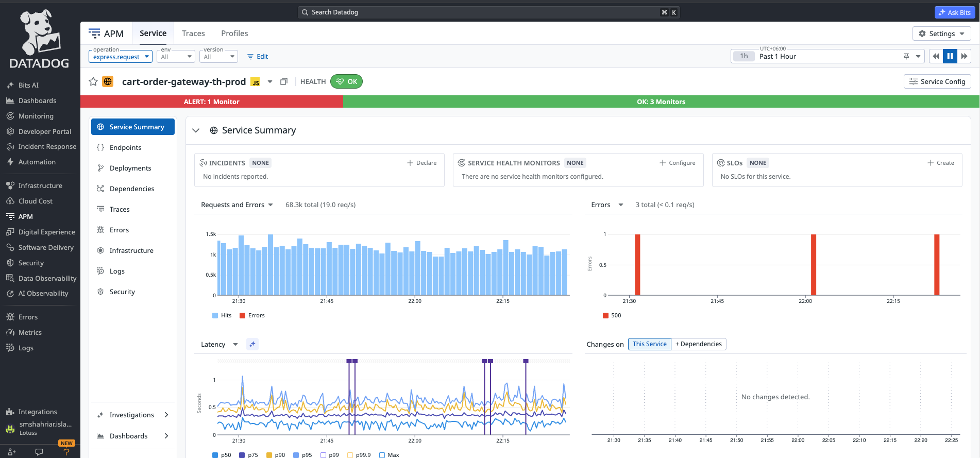Open Dependencies in service nav

(133, 189)
